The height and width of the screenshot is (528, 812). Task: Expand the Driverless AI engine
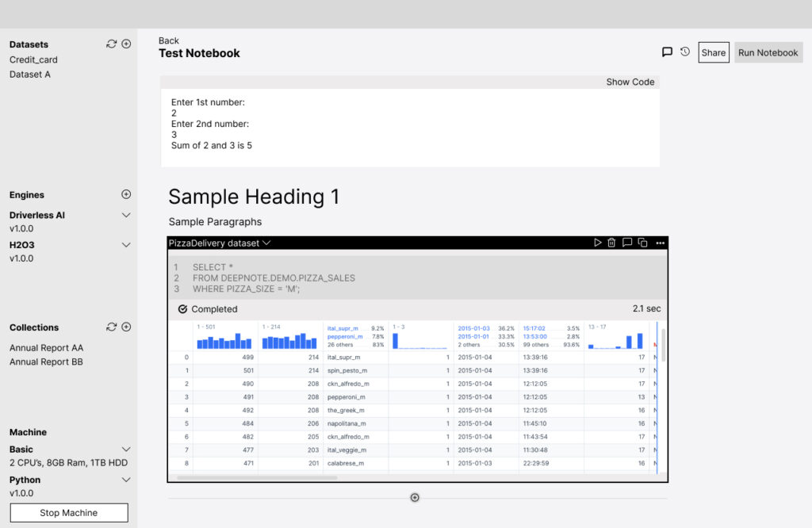[126, 215]
